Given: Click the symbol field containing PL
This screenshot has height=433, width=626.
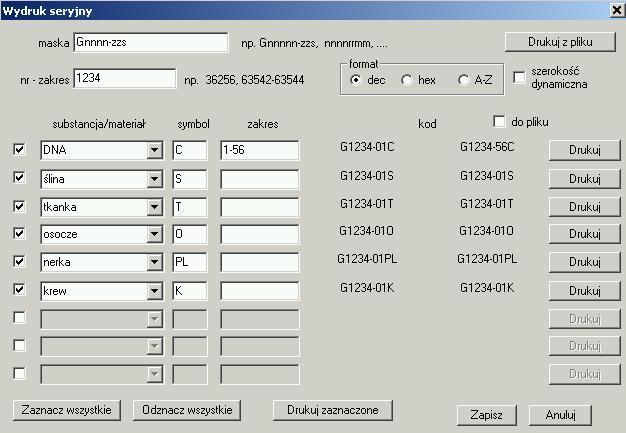Looking at the screenshot, I should (x=190, y=262).
